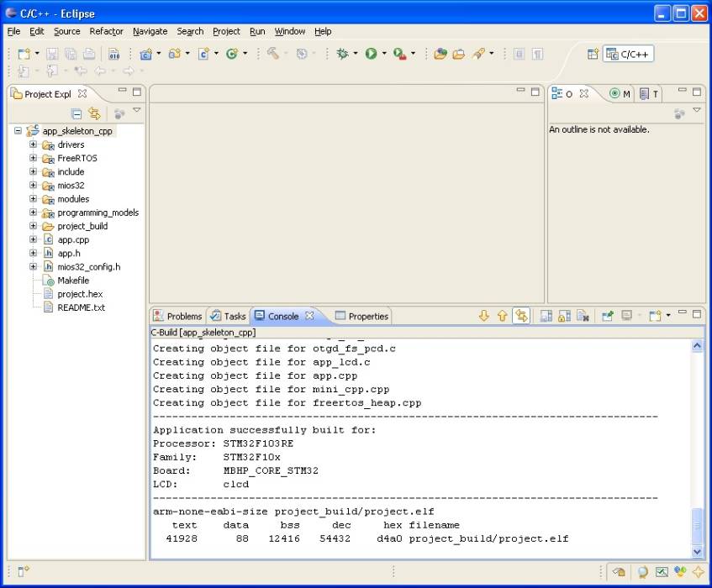Open the Search toolbar icon
This screenshot has height=588, width=712.
(477, 53)
